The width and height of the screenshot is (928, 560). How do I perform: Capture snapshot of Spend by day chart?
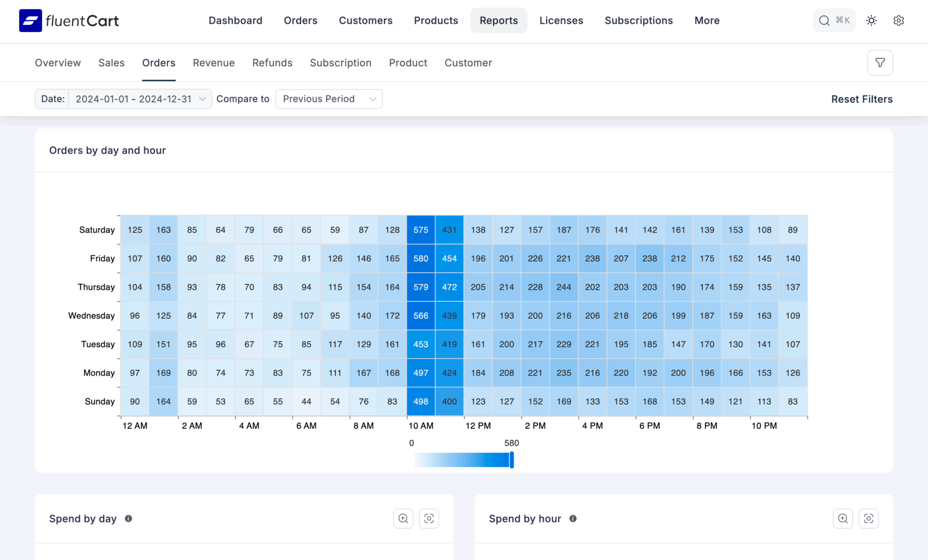(x=429, y=518)
